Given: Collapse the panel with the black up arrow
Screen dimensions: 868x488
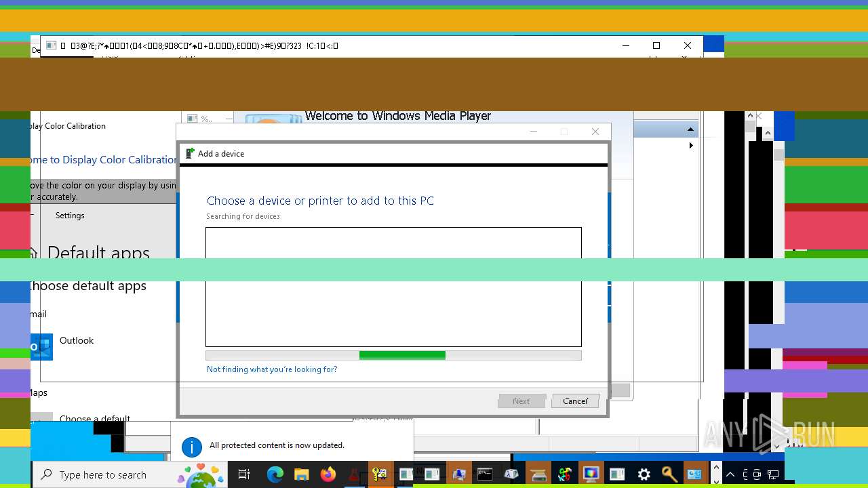Looking at the screenshot, I should pyautogui.click(x=690, y=129).
